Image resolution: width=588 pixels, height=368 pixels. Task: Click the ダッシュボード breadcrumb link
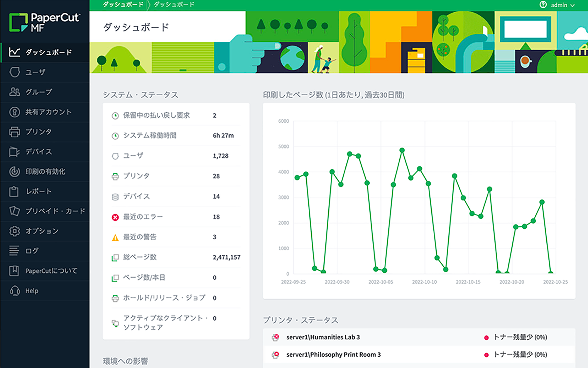pyautogui.click(x=123, y=5)
